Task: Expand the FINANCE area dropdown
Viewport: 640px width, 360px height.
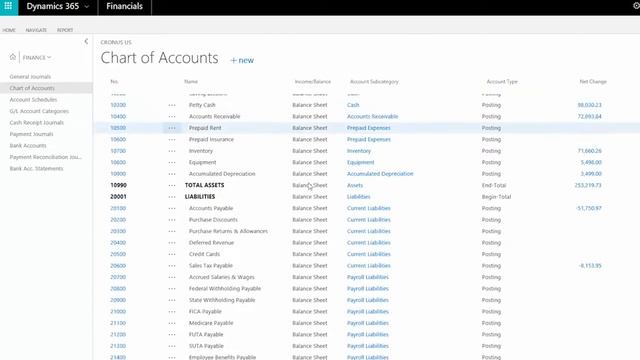Action: (37, 58)
